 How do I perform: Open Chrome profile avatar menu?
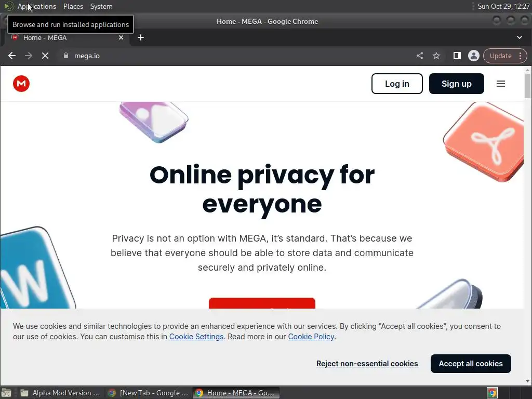pos(474,56)
